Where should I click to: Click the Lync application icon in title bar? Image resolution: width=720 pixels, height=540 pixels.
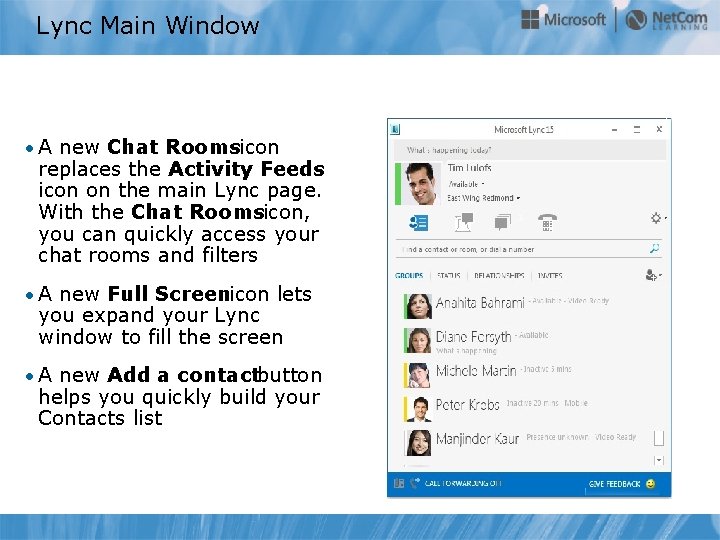point(395,130)
